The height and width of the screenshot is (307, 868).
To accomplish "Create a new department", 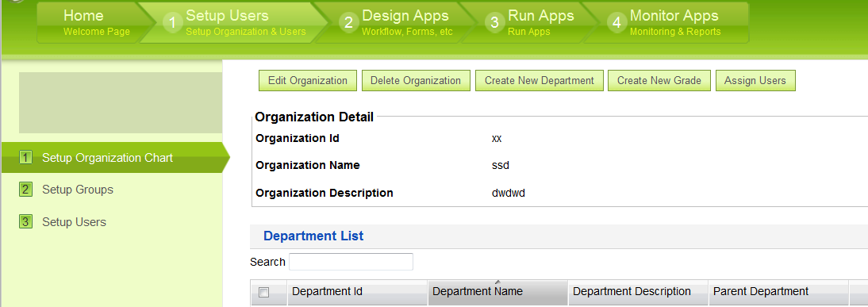I will point(540,81).
